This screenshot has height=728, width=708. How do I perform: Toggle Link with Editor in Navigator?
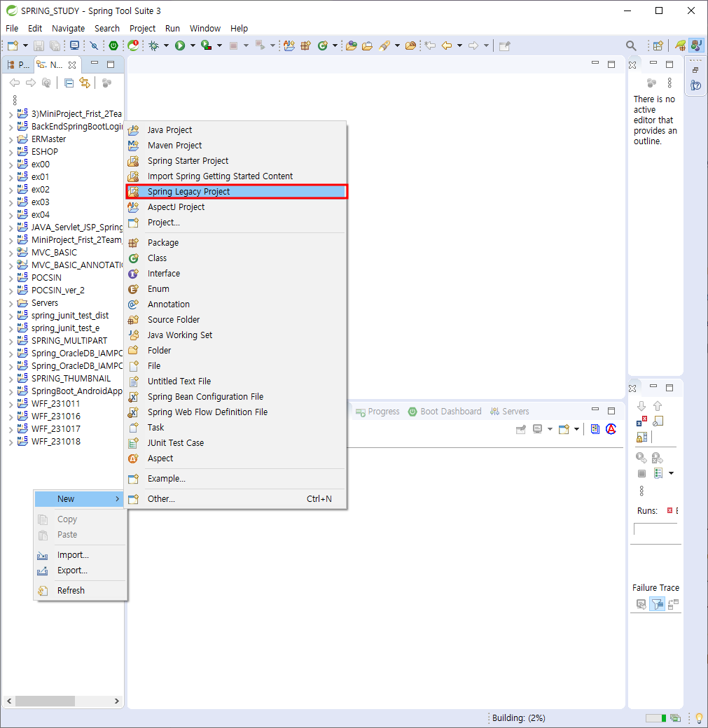pyautogui.click(x=85, y=83)
